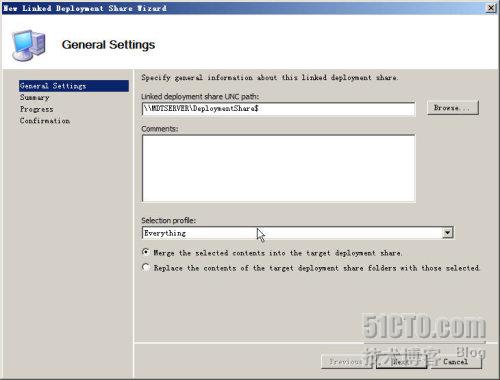
Task: Click into the Comments text area
Action: [x=278, y=168]
